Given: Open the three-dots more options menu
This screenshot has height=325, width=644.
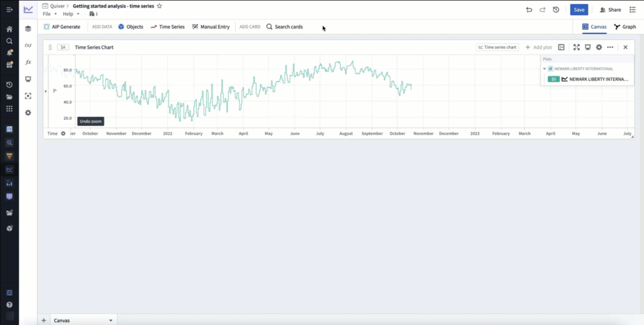Looking at the screenshot, I should click(610, 47).
